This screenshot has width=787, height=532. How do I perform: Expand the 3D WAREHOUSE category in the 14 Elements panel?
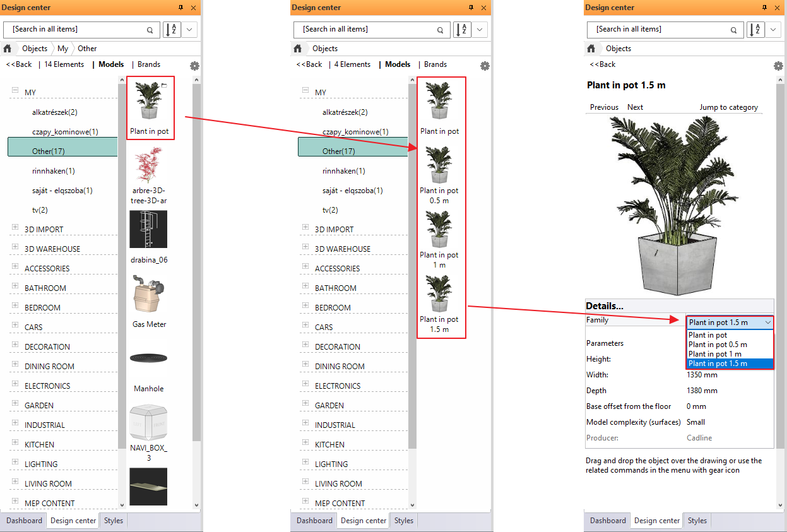tap(15, 248)
